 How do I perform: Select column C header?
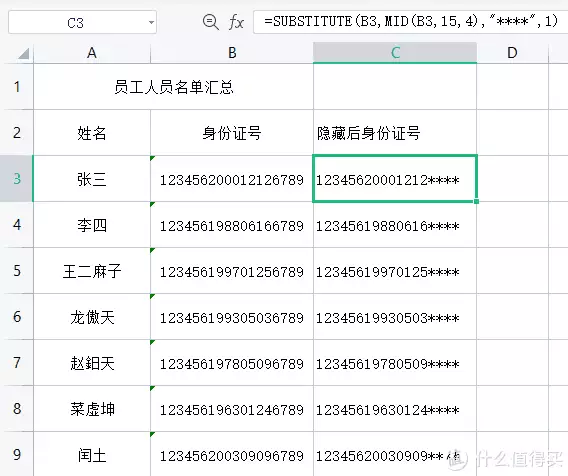[x=395, y=53]
